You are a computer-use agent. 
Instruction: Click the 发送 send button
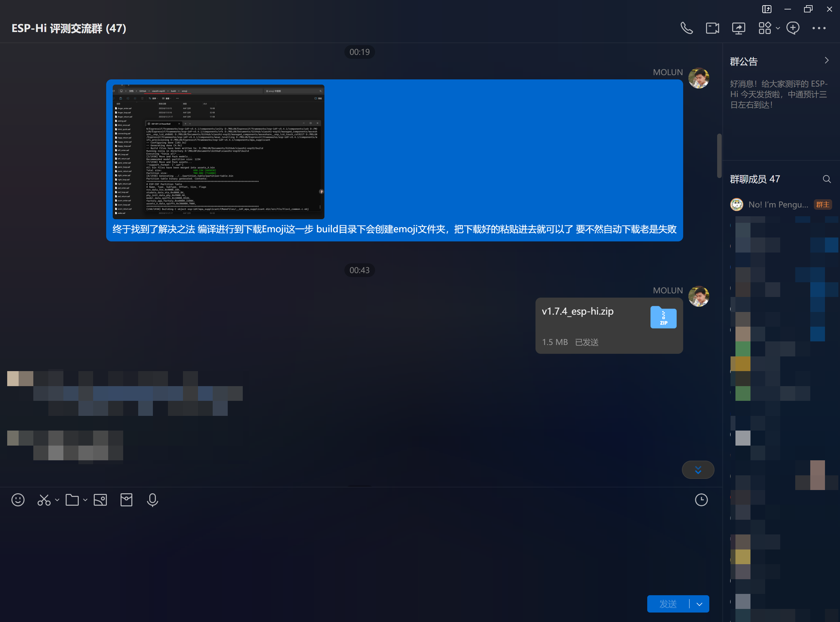[668, 604]
